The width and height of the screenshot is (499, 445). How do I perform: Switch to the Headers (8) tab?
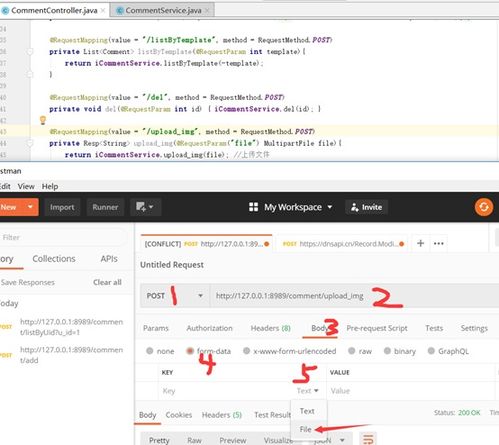click(x=270, y=328)
